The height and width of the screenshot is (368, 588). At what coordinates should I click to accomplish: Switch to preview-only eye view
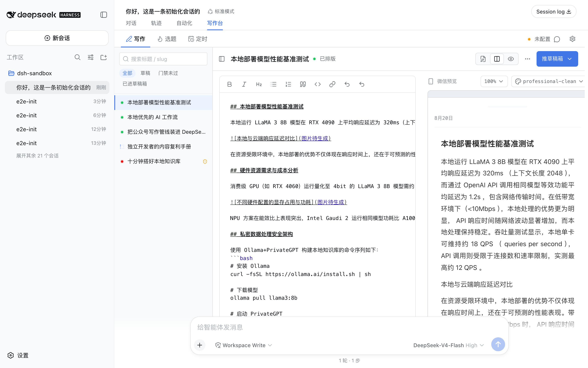[x=511, y=59]
